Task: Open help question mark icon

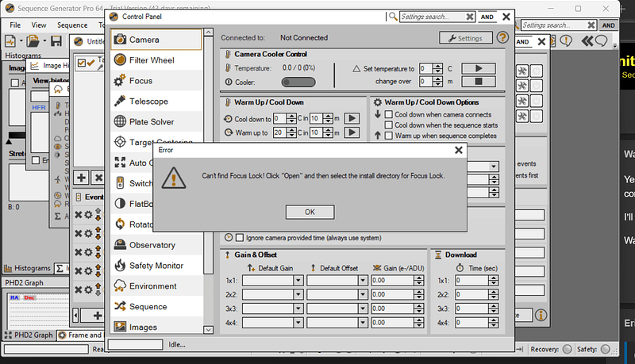Action: coord(502,37)
